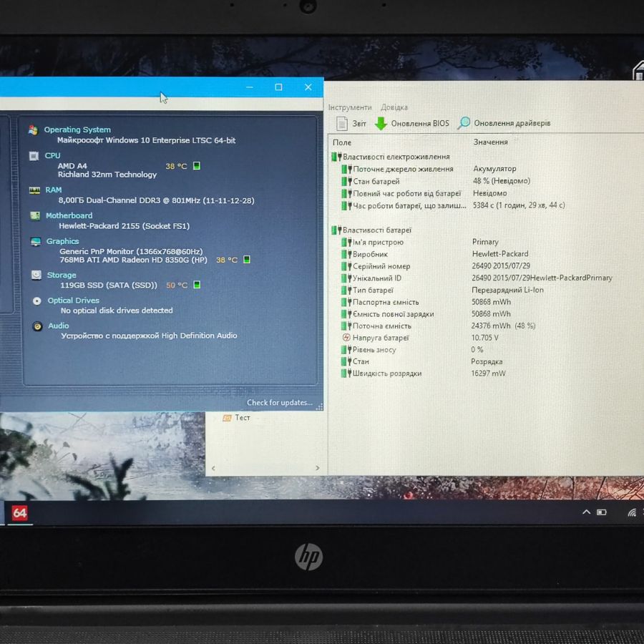Select Повний час роботи від батареї row
644x644 pixels.
click(424, 193)
